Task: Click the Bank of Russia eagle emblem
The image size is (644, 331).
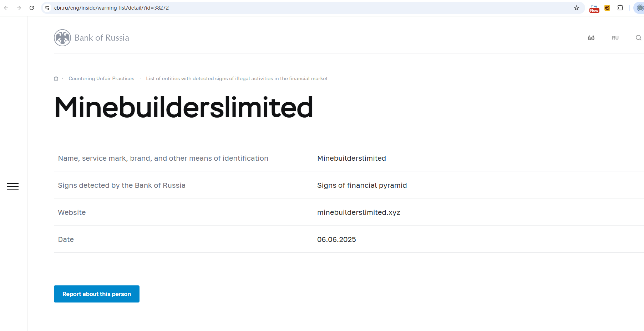Action: pos(62,38)
